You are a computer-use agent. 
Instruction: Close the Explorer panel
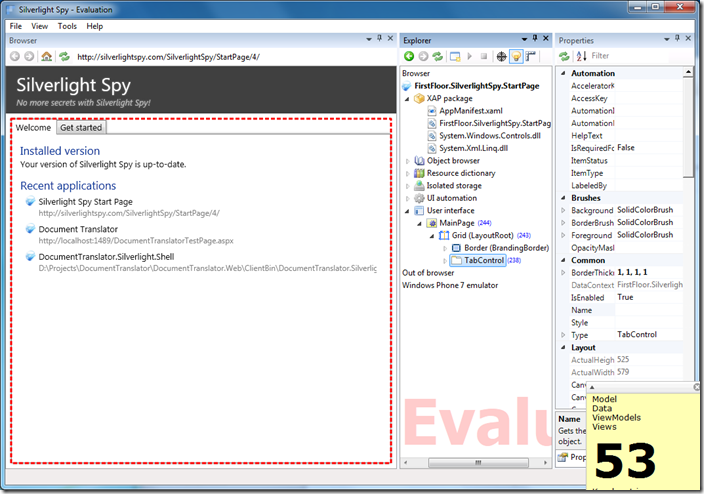pyautogui.click(x=546, y=39)
